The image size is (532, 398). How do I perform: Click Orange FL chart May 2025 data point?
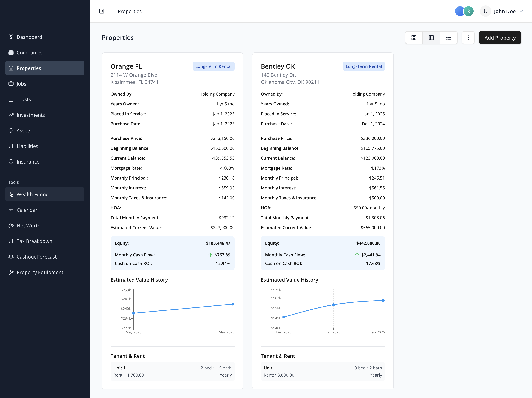point(134,313)
